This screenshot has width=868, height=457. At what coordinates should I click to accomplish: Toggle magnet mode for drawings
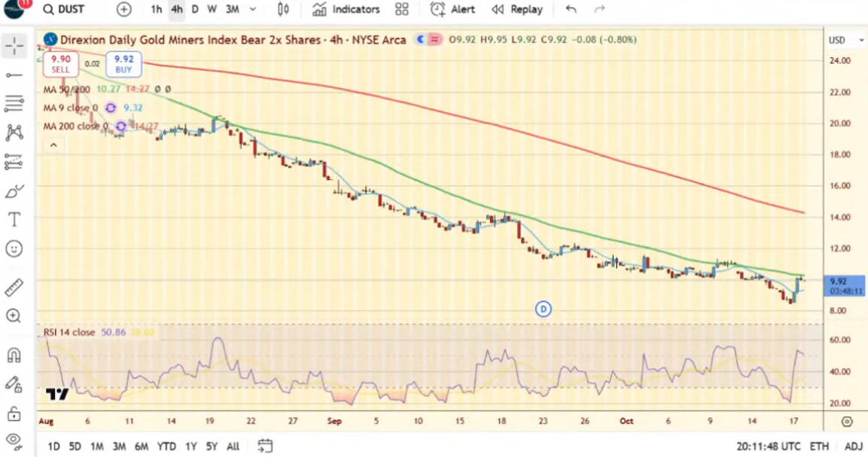(x=14, y=355)
